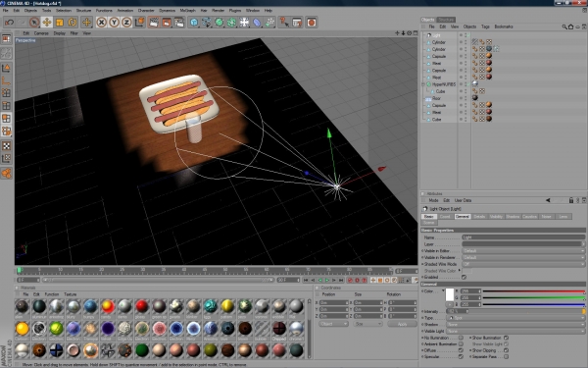This screenshot has width=588, height=368.
Task: Collapse the HyperNURBS tree item
Action: pos(423,84)
